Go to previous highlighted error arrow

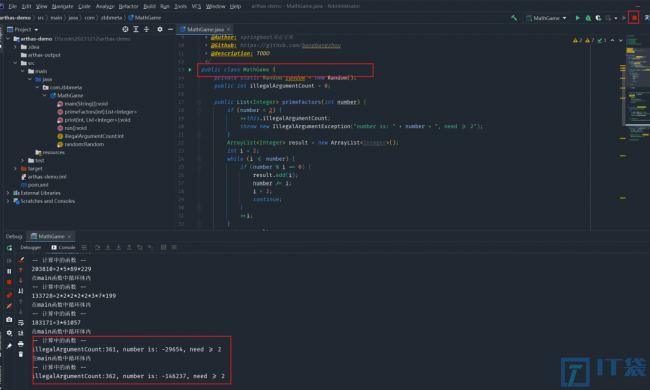click(612, 40)
